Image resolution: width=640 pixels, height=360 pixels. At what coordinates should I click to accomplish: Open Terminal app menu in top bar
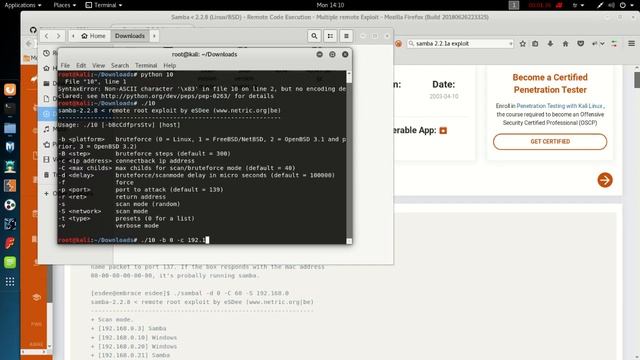104,5
